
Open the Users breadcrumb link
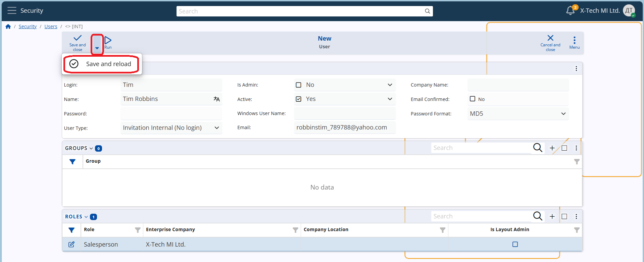tap(51, 27)
